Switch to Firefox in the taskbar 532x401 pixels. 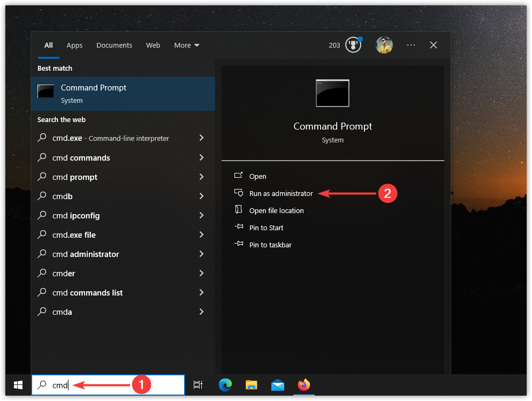[304, 384]
